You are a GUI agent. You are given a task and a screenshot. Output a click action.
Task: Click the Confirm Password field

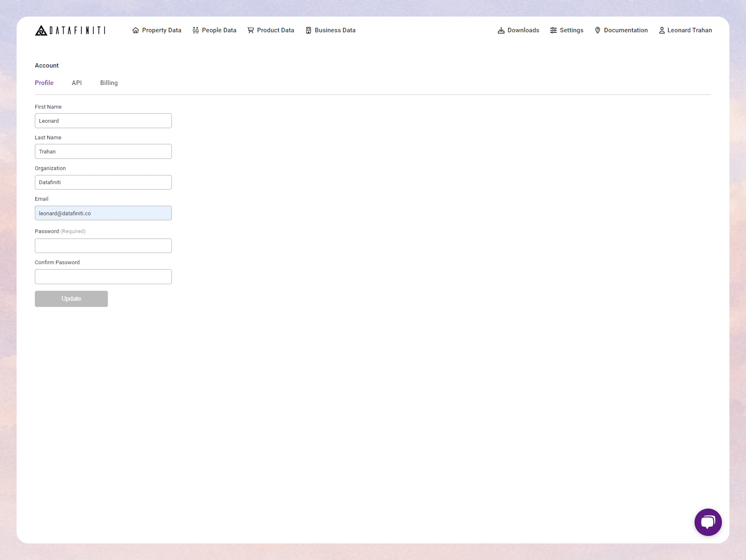click(x=103, y=276)
